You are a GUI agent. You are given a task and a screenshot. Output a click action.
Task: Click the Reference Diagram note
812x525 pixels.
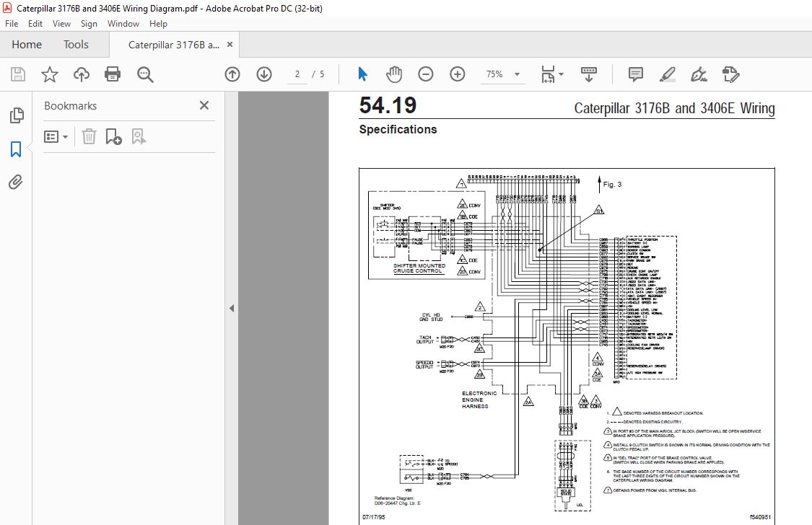coord(397,500)
